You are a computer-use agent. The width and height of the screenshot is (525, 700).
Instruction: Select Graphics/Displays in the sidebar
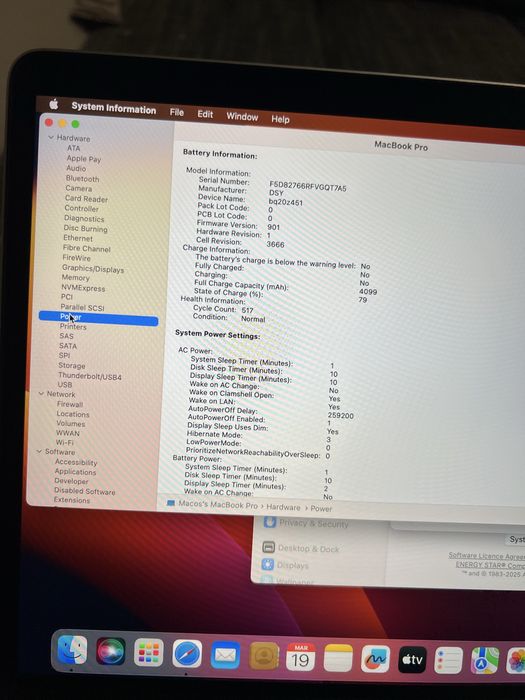point(93,269)
